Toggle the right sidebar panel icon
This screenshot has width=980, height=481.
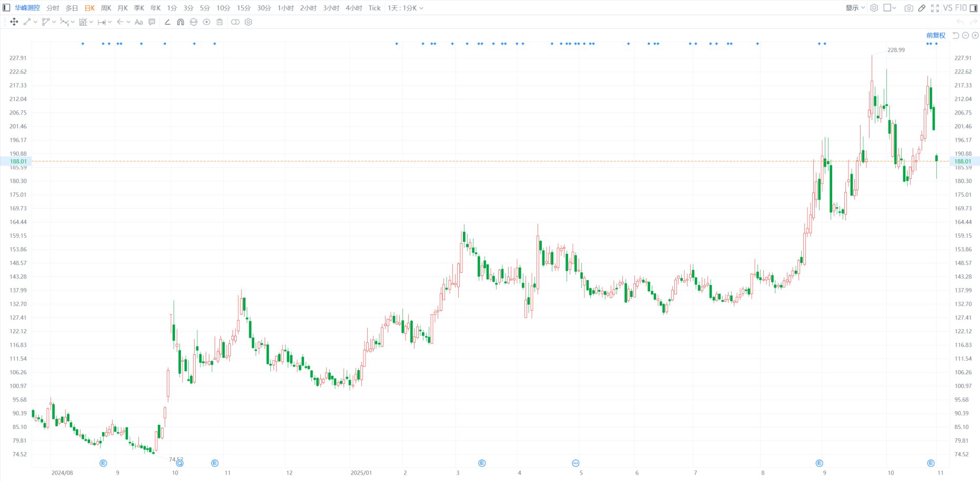pos(974,8)
